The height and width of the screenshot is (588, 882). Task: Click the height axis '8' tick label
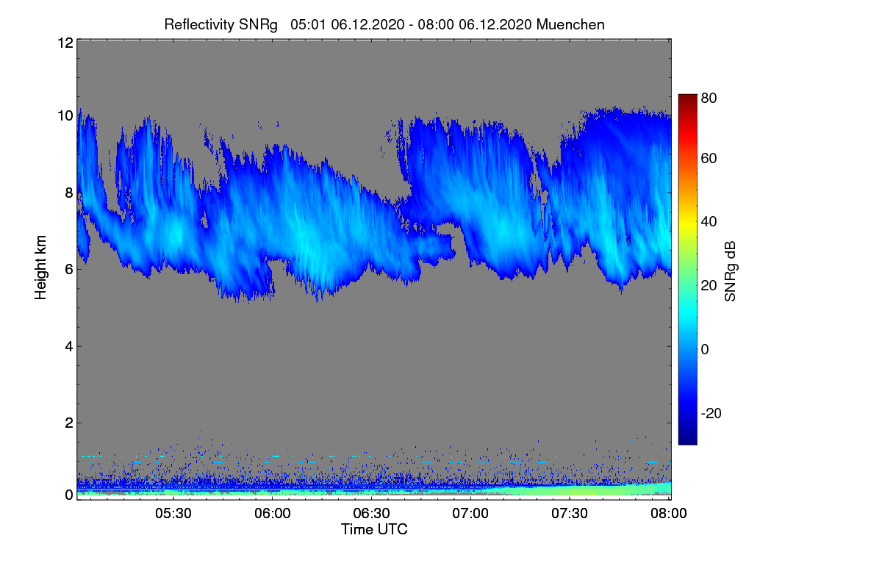click(68, 193)
